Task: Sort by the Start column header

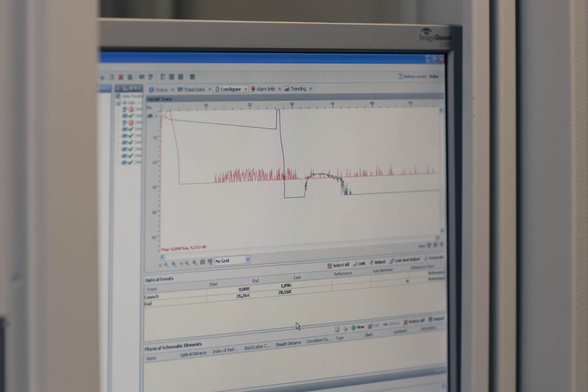Action: click(213, 284)
